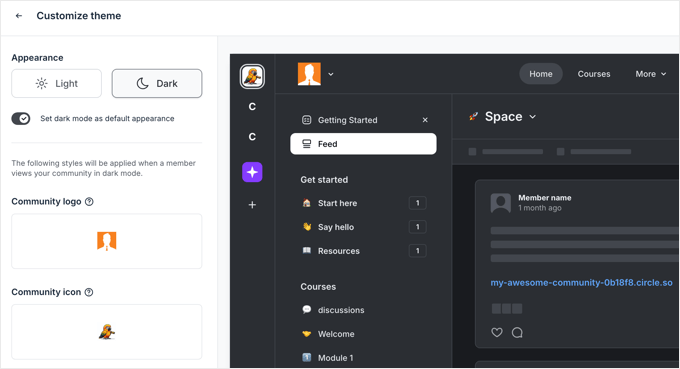Image resolution: width=680 pixels, height=369 pixels.
Task: Open the my-awesome-community circle.so link
Action: [x=581, y=283]
